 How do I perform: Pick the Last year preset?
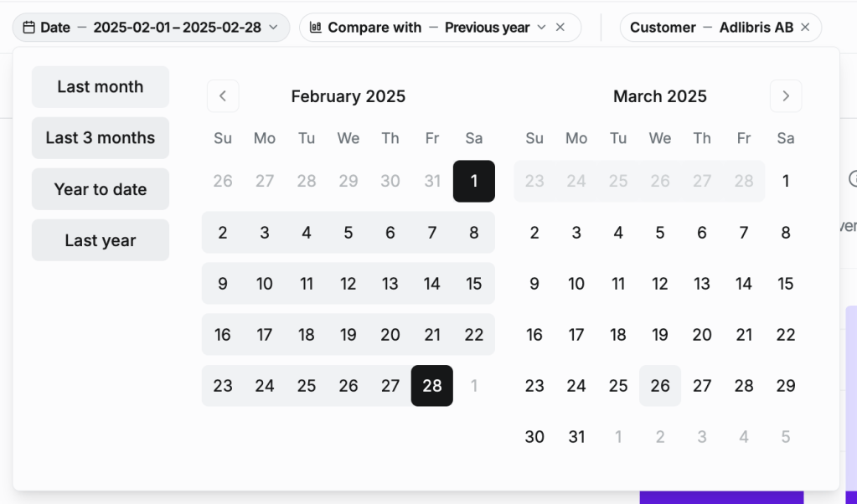101,240
